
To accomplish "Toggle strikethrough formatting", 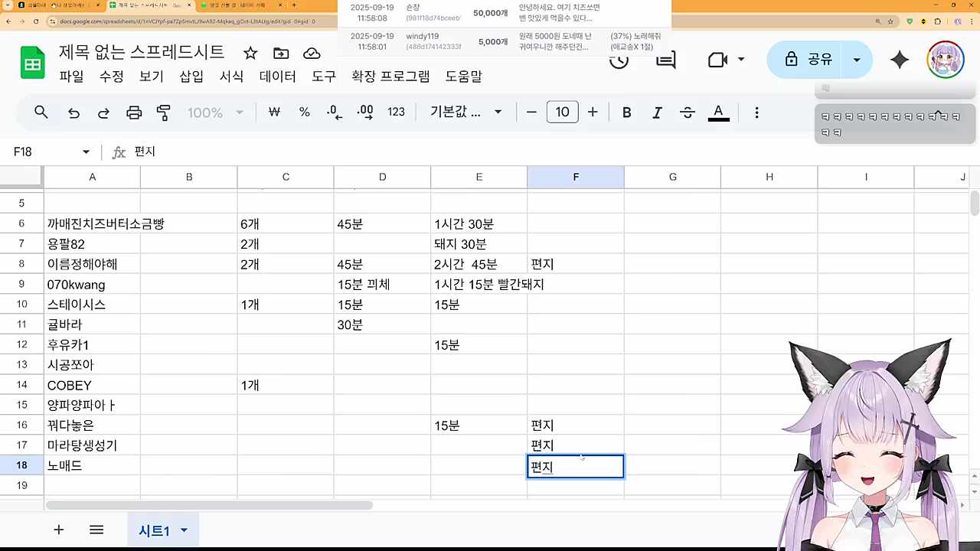I will coord(688,112).
